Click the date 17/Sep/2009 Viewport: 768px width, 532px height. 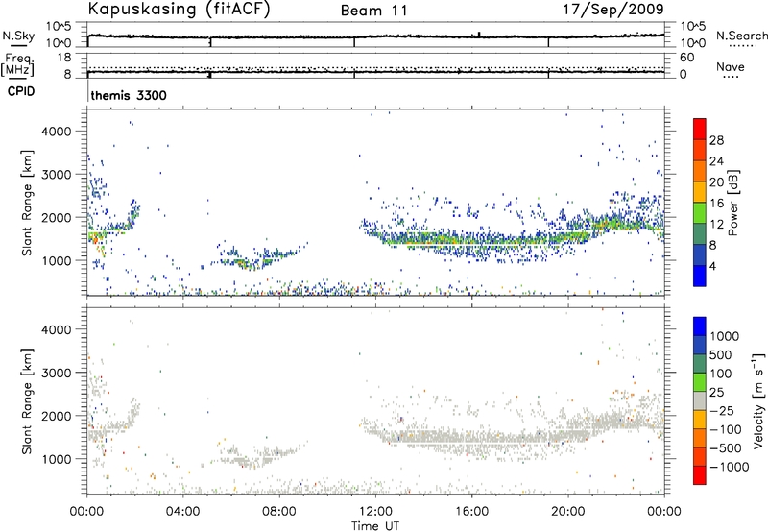coord(613,9)
